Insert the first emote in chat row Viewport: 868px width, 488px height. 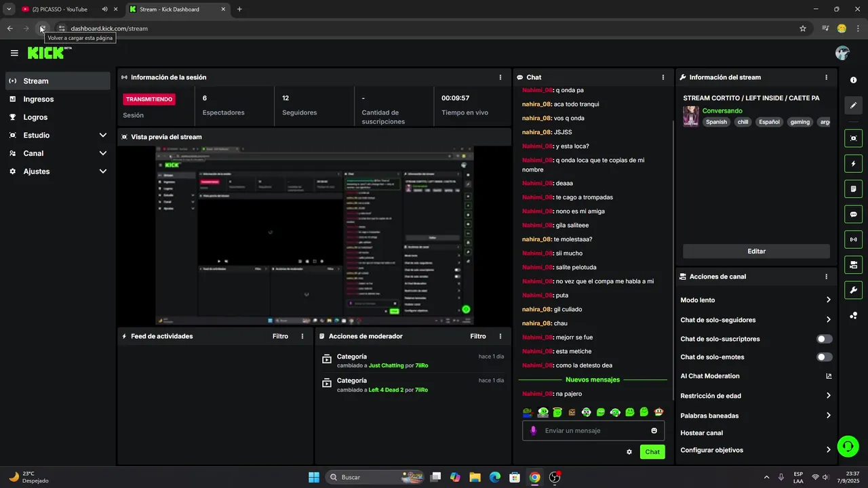coord(528,412)
